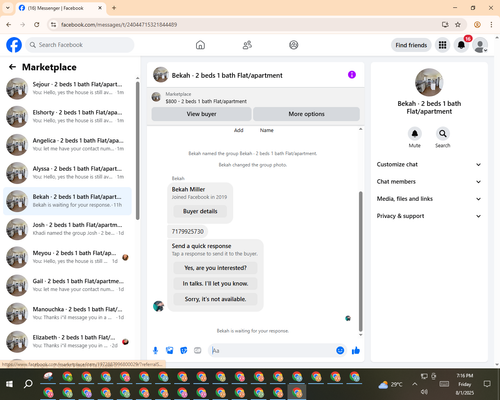Expand Privacy & support section
Screen dimensions: 500x400
pos(429,216)
